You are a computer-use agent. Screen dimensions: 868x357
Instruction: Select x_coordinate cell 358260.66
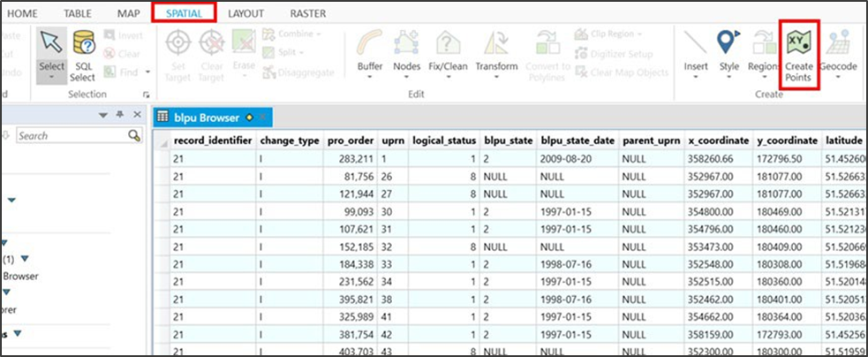click(x=718, y=158)
